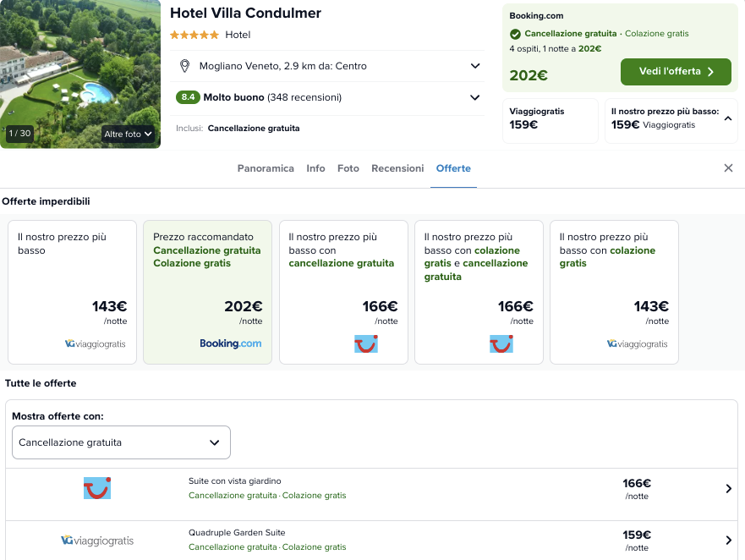Select Viaggiogratis 159€ offer box

click(x=551, y=121)
